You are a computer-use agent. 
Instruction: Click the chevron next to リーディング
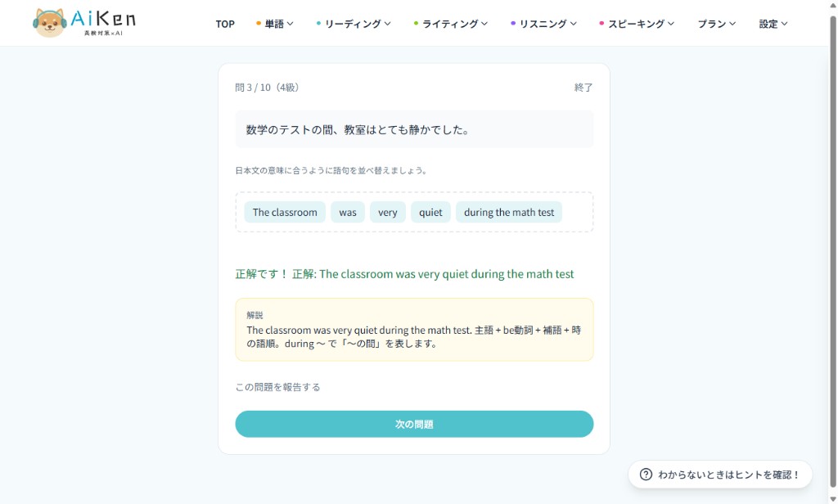(387, 24)
